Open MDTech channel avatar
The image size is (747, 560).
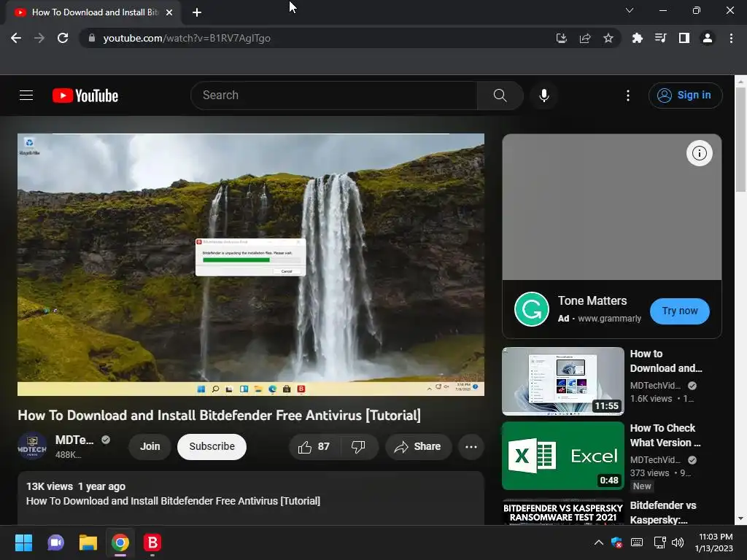coord(32,446)
